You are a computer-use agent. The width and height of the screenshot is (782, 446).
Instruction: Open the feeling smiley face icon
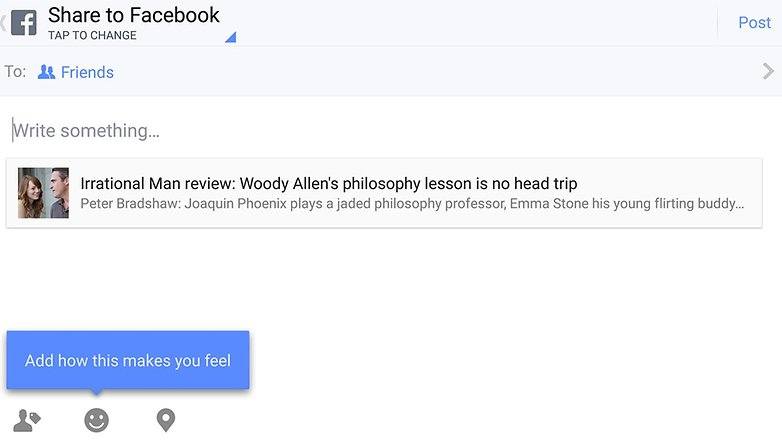96,421
